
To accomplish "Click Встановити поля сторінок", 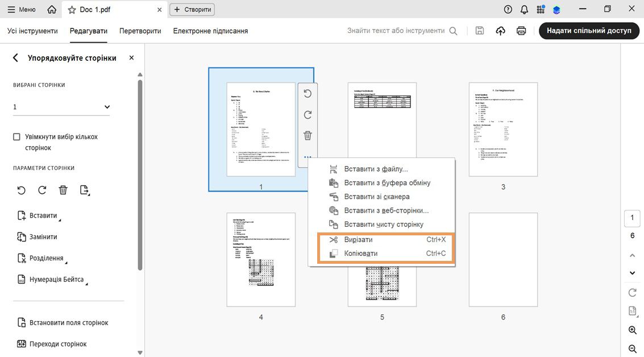I will click(63, 323).
